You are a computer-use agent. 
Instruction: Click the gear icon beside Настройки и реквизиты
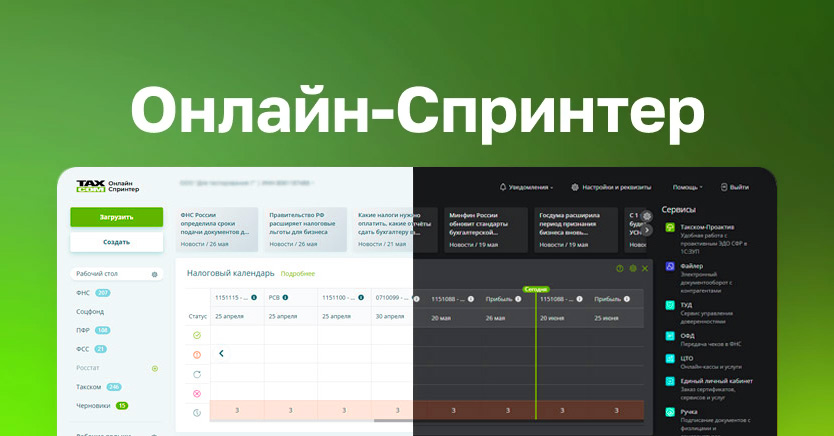click(575, 187)
